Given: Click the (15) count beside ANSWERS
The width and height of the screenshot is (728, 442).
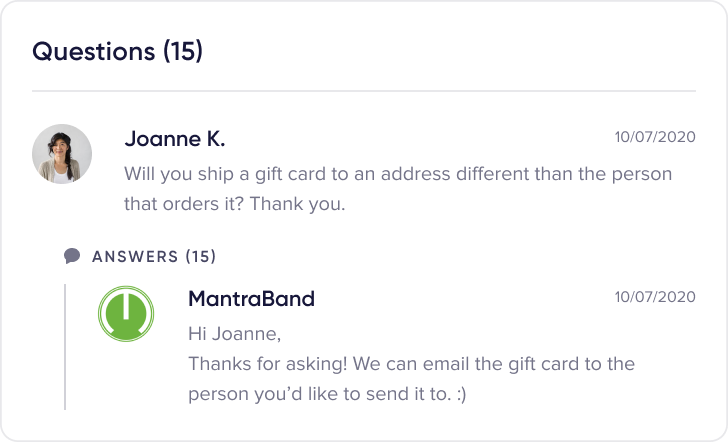Looking at the screenshot, I should click(201, 257).
